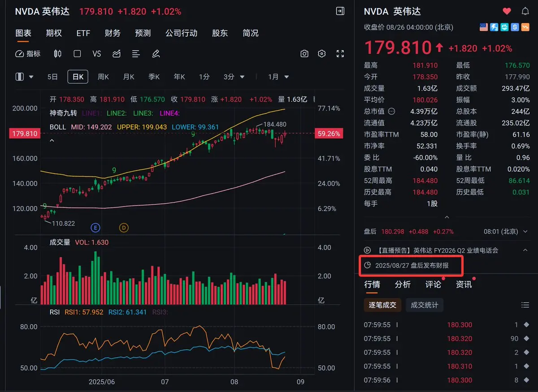This screenshot has width=538, height=392.
Task: Click the E earnings marker on chart
Action: [x=95, y=228]
